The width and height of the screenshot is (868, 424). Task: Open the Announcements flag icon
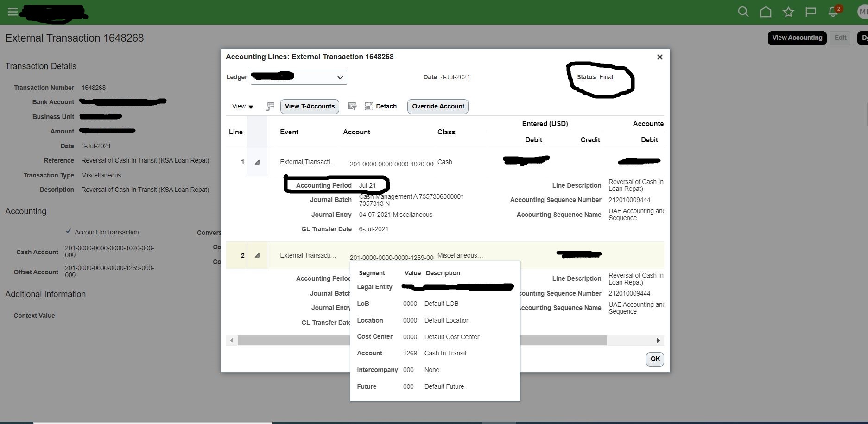pos(810,12)
